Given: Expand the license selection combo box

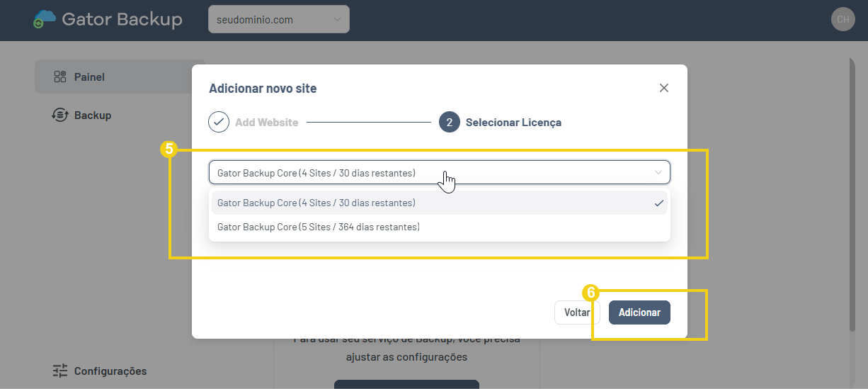Looking at the screenshot, I should click(439, 172).
